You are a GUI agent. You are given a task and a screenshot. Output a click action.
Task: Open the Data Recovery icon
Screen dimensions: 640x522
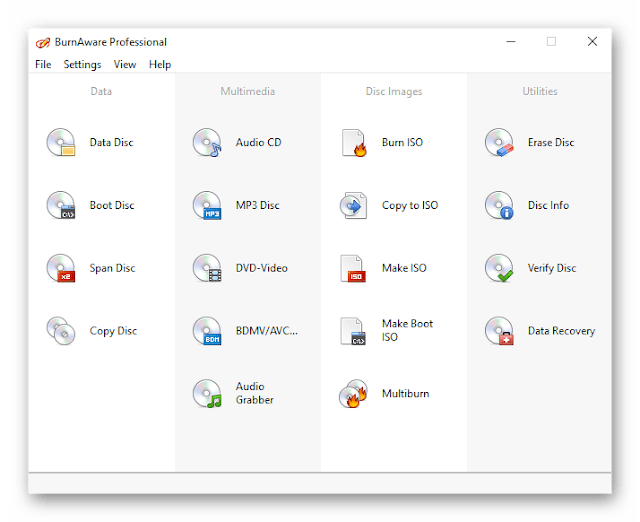tap(499, 331)
